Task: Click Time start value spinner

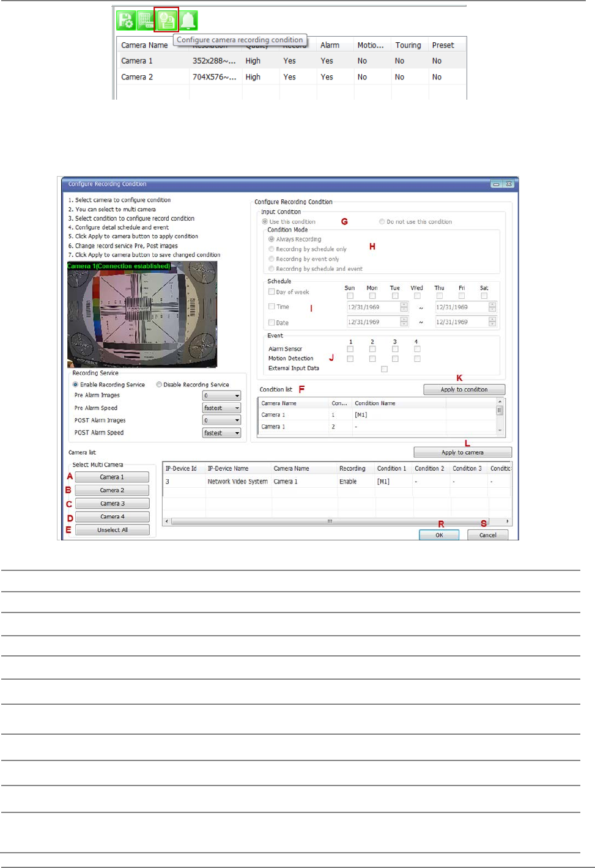Action: [404, 307]
